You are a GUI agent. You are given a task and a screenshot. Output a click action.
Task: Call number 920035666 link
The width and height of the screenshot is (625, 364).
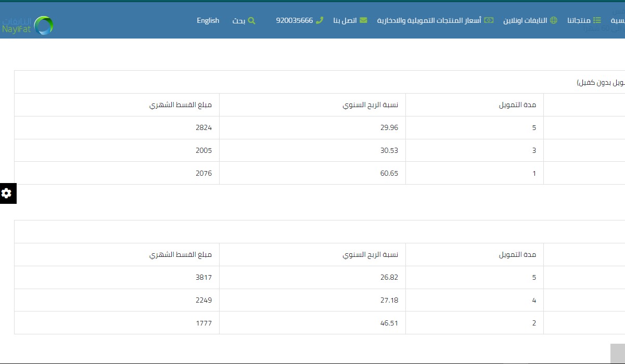point(295,20)
